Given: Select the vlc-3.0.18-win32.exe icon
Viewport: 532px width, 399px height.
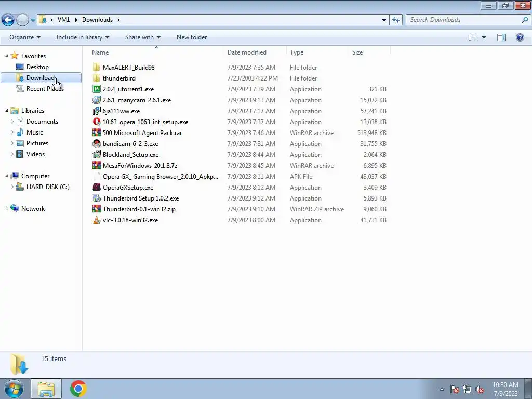Looking at the screenshot, I should pyautogui.click(x=96, y=220).
